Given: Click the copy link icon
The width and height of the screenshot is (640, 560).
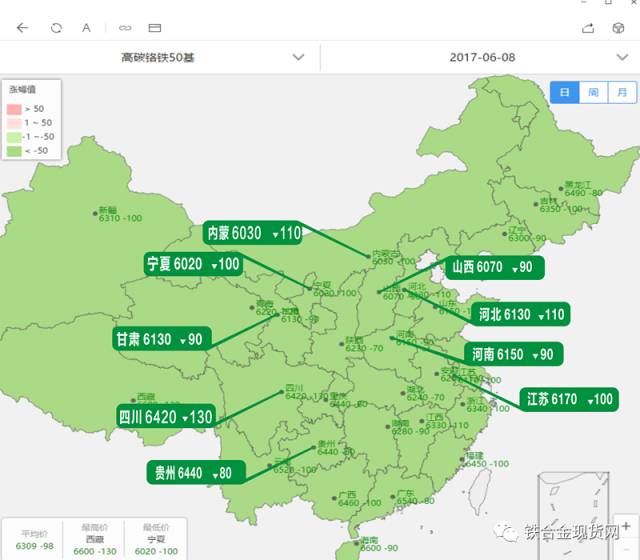Looking at the screenshot, I should tap(125, 27).
